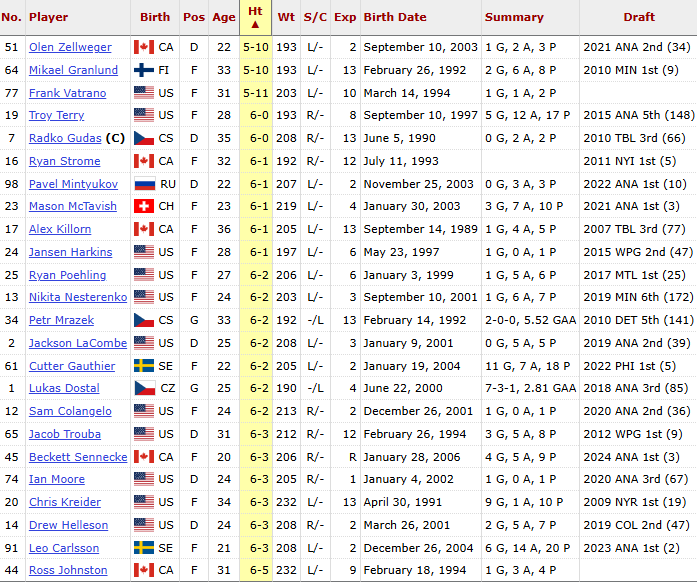Click Canada flag in Ross Johnston row
Image resolution: width=697 pixels, height=582 pixels.
click(144, 570)
